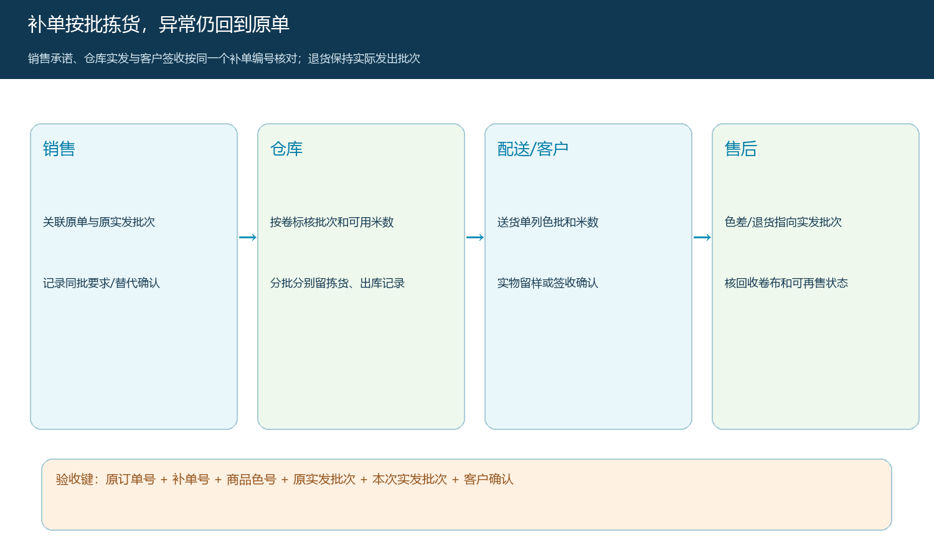Select text 送货单列色批和米数
This screenshot has width=934, height=560.
(x=548, y=222)
